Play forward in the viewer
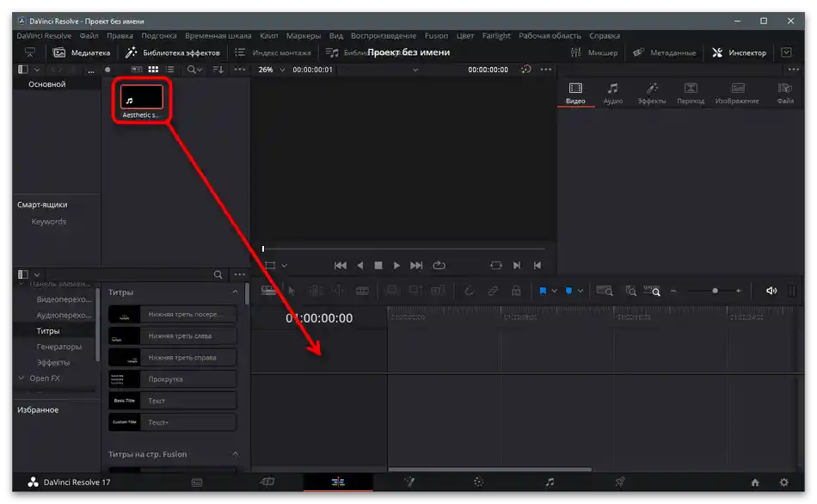The image size is (817, 504). pos(396,265)
